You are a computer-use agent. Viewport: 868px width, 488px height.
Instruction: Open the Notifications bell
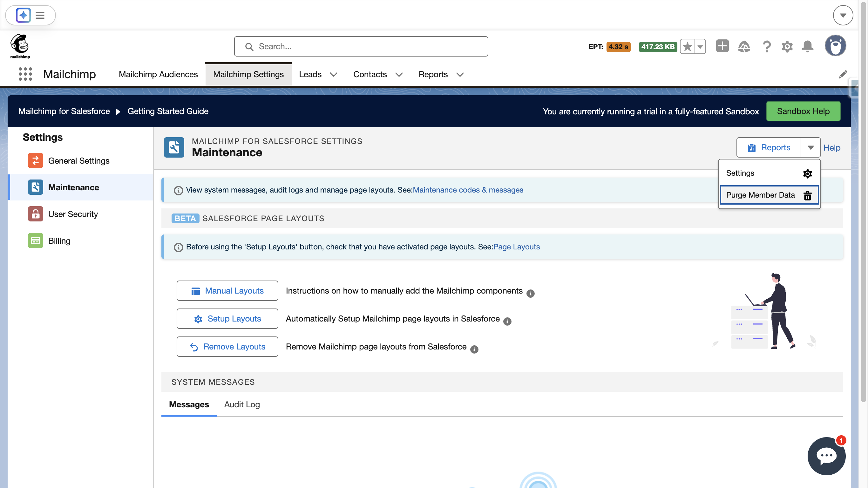point(808,46)
